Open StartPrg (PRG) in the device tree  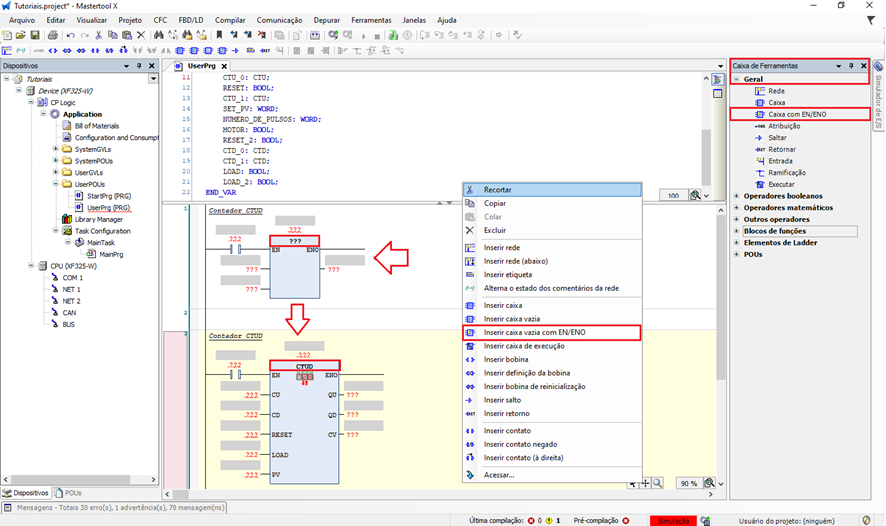pyautogui.click(x=108, y=196)
